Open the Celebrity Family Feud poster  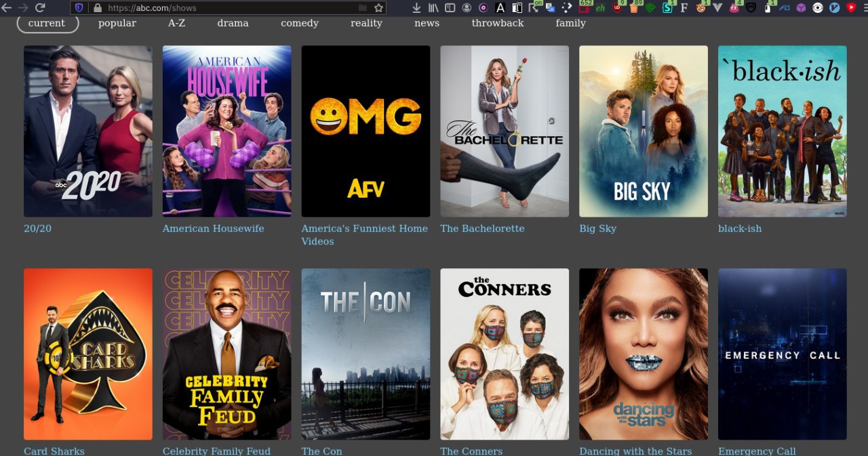(x=227, y=354)
